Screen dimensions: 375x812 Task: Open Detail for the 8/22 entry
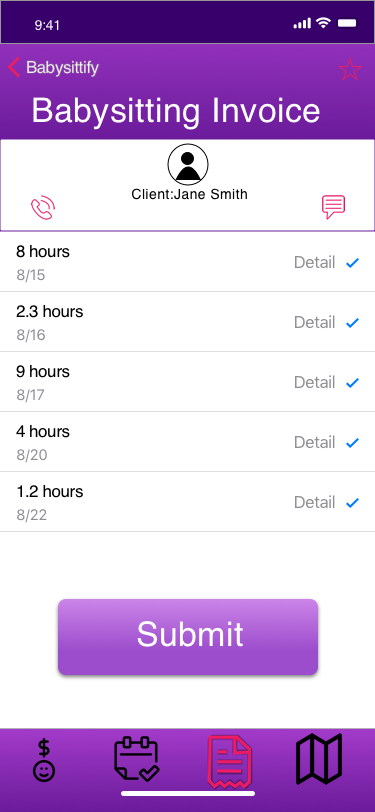point(314,502)
